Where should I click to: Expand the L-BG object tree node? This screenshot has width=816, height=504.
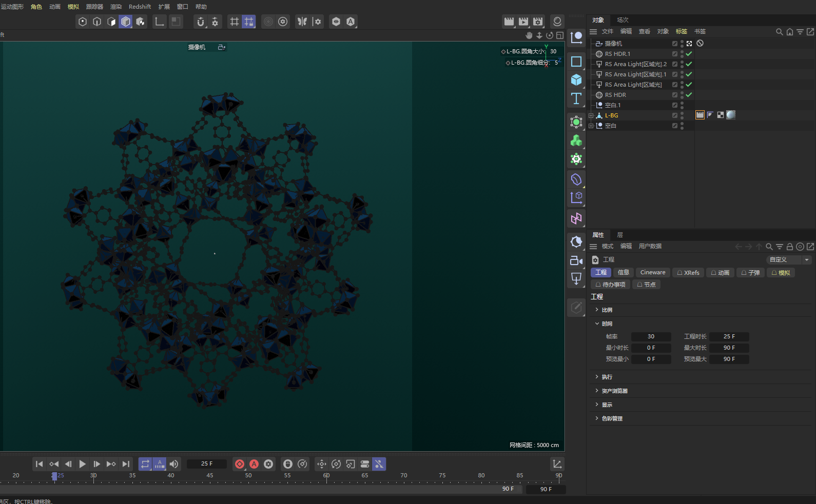tap(591, 115)
